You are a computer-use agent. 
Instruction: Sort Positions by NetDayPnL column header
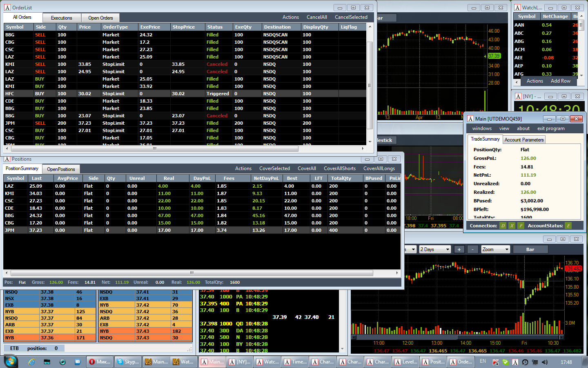pos(266,178)
